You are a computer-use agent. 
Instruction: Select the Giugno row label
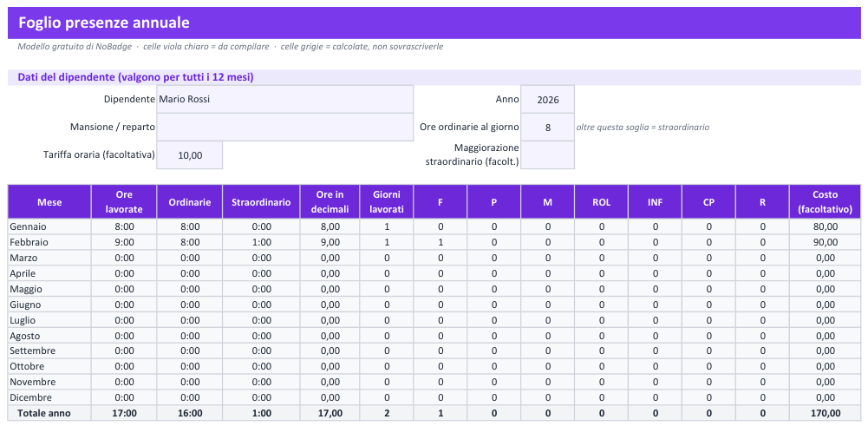tap(49, 305)
